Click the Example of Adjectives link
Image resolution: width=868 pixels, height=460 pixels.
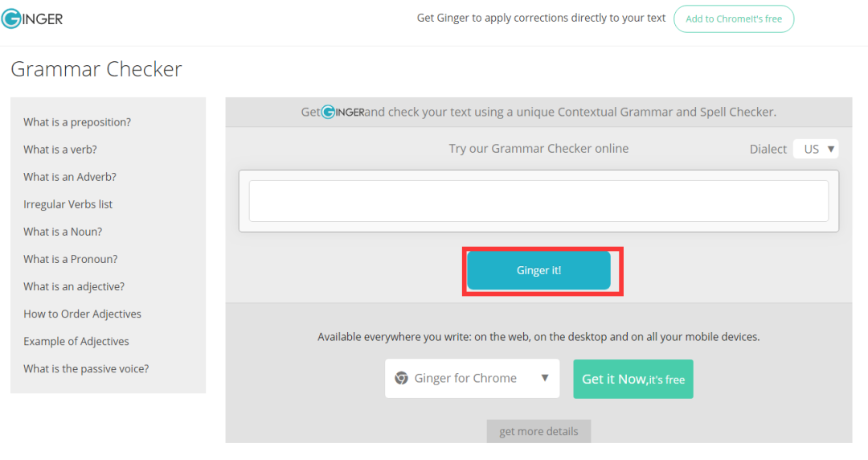pyautogui.click(x=76, y=341)
